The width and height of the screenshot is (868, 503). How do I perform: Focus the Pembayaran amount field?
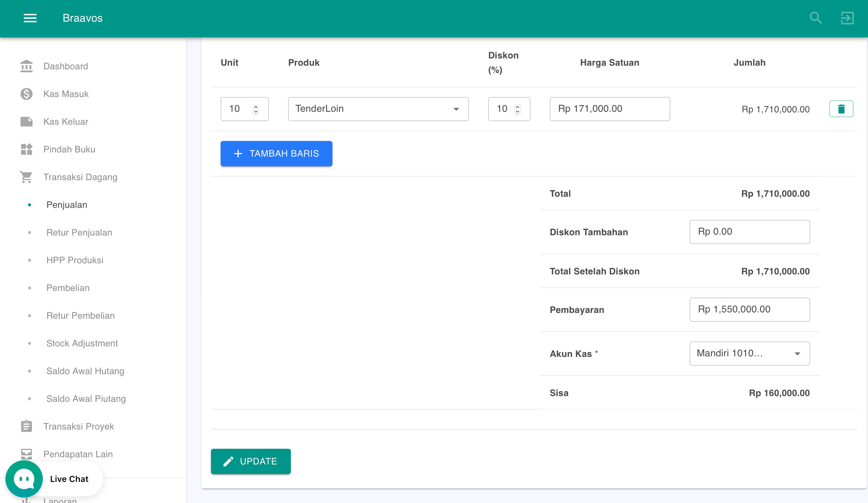point(749,310)
